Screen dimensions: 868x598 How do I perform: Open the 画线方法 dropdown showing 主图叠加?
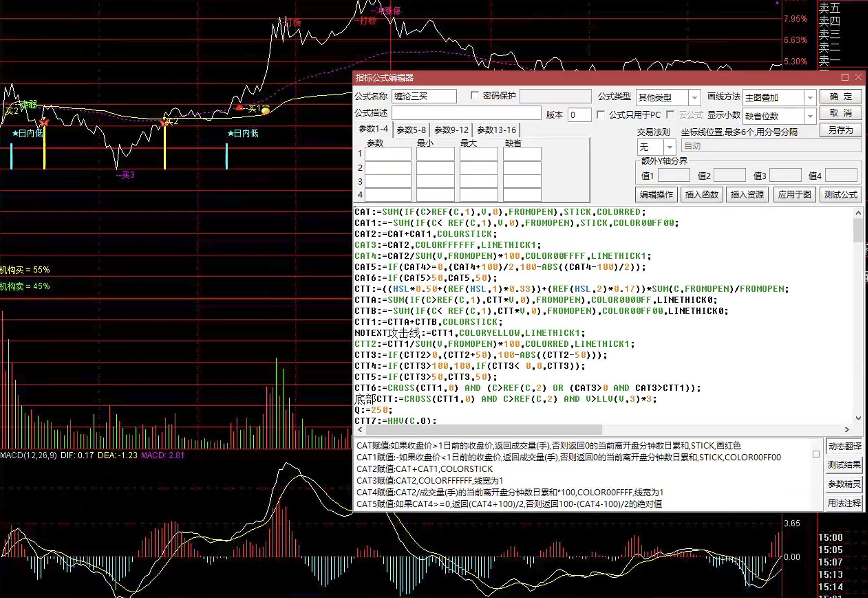(810, 97)
